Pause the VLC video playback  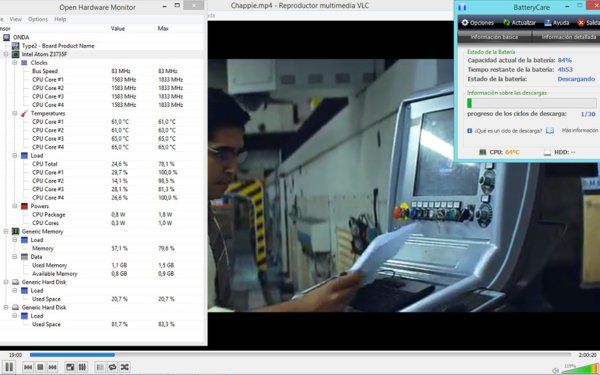[9, 367]
